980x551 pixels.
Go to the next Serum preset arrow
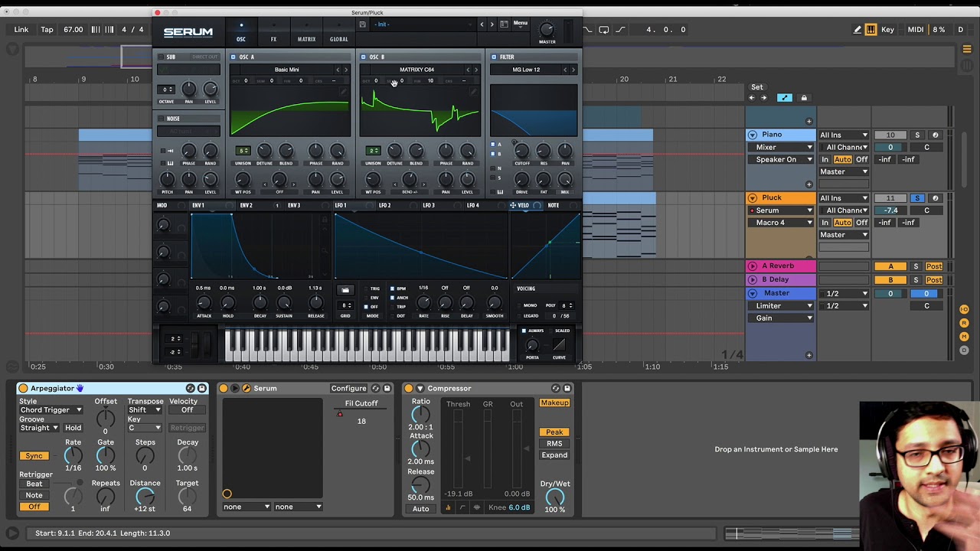tap(492, 24)
